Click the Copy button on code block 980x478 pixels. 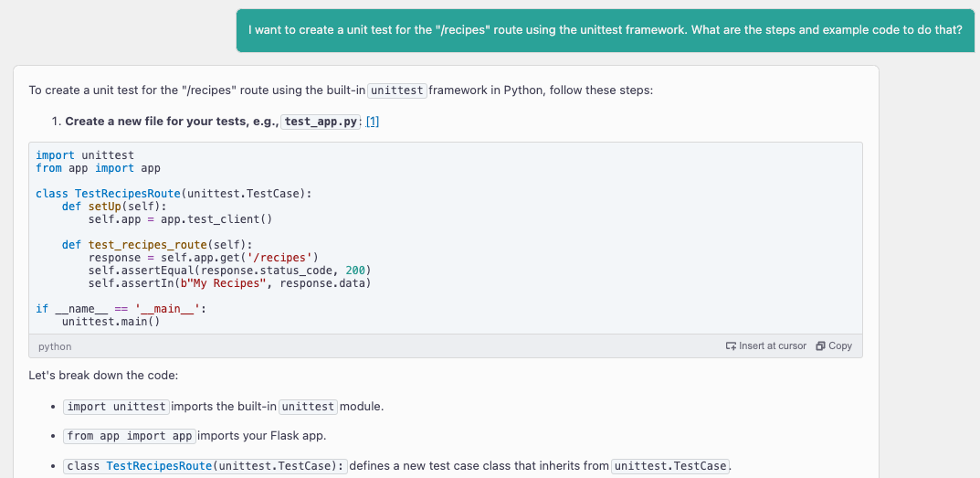click(834, 346)
